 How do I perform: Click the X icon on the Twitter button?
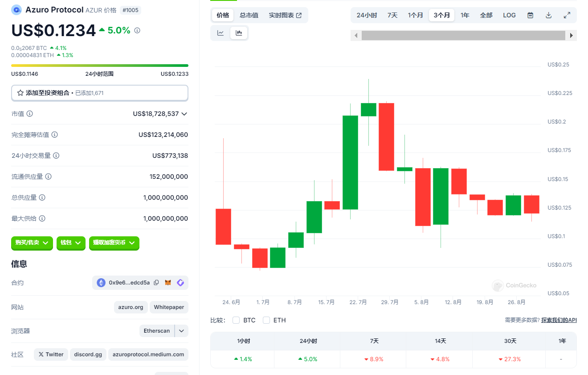(x=41, y=354)
